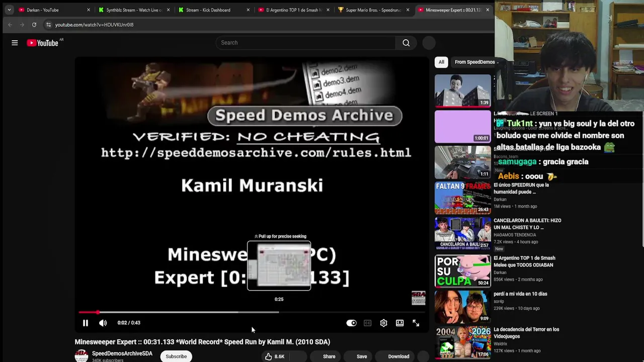Select the All filter chip
Screen dimensions: 644x362
coord(441,62)
